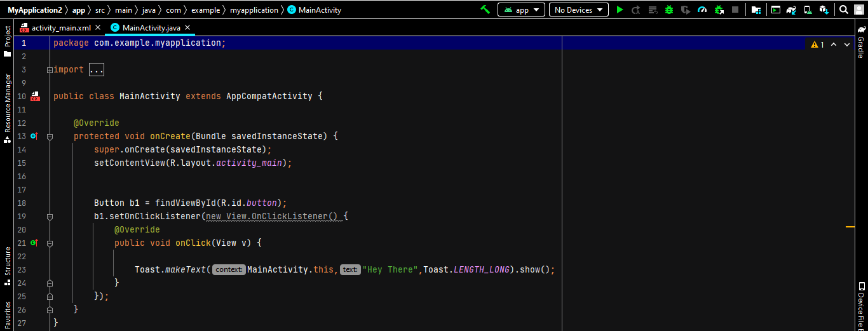Click the related XML file gutter icon on line 10
868x331 pixels.
[x=35, y=97]
